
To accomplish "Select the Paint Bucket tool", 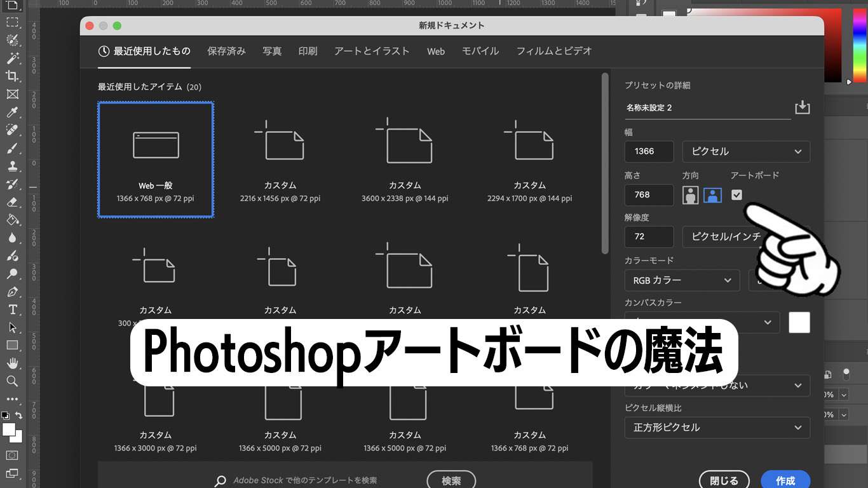I will pos(12,220).
